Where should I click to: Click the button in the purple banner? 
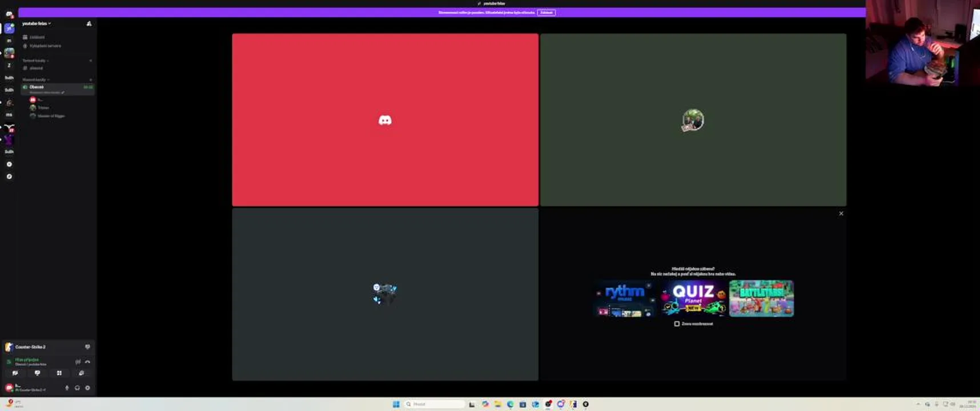pos(546,13)
